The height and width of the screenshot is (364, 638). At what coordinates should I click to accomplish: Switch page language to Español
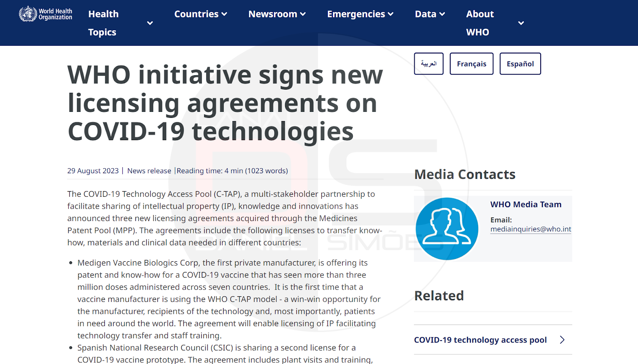click(x=520, y=64)
